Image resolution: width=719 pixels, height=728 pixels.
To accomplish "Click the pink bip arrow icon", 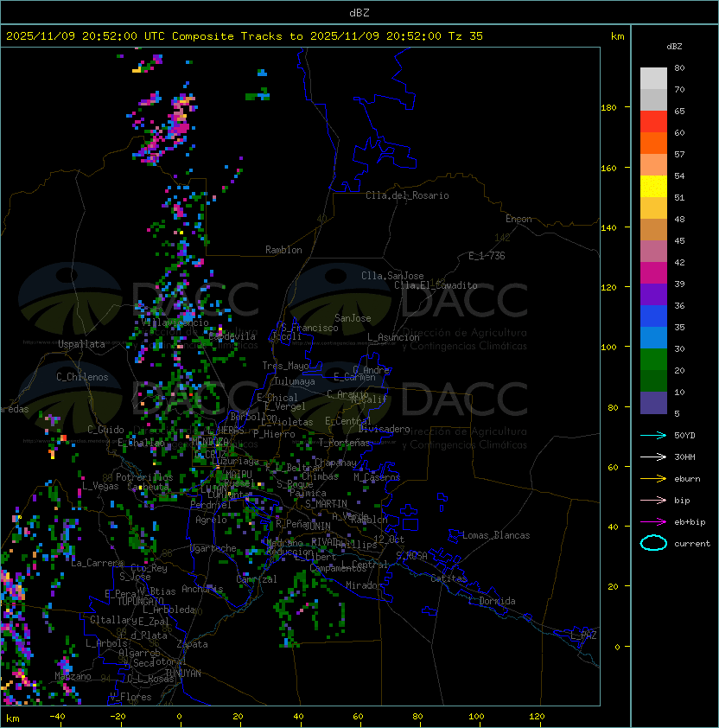I will pos(653,501).
